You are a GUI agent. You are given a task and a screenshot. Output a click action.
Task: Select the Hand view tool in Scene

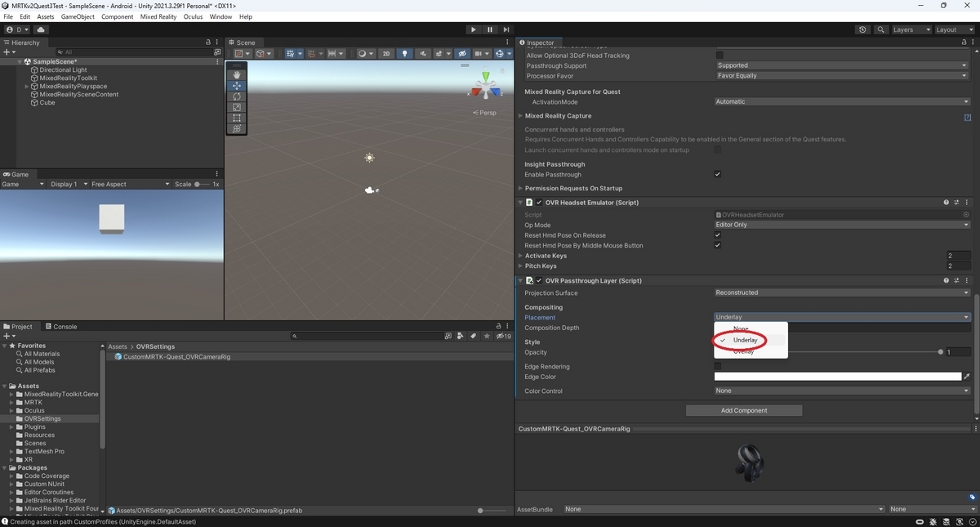(237, 74)
